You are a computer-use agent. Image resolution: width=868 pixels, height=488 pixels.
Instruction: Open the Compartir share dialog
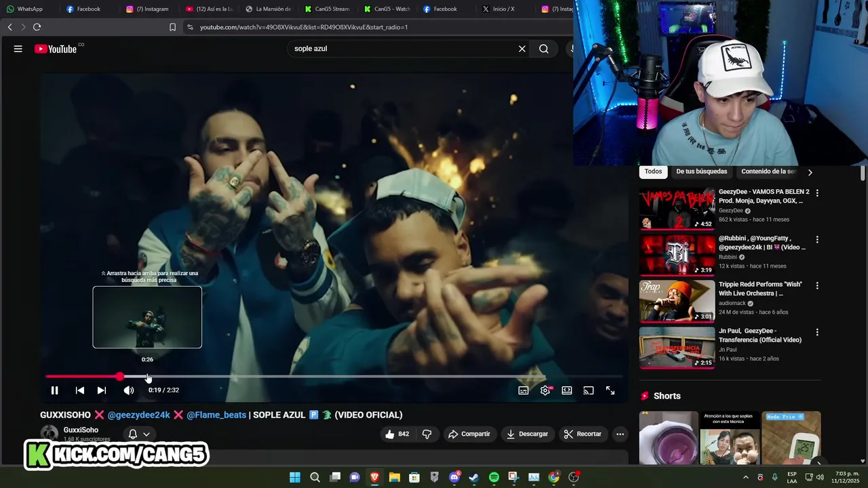pos(469,434)
